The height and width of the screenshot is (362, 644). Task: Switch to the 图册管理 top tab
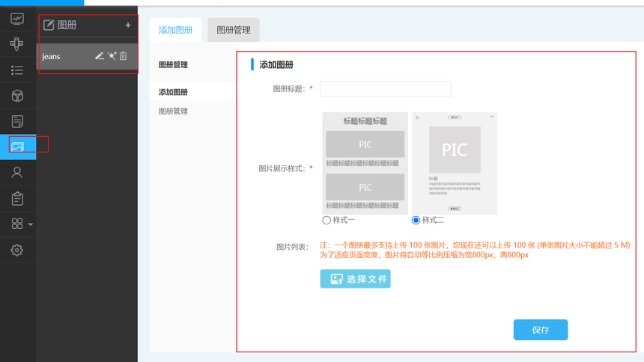point(234,30)
